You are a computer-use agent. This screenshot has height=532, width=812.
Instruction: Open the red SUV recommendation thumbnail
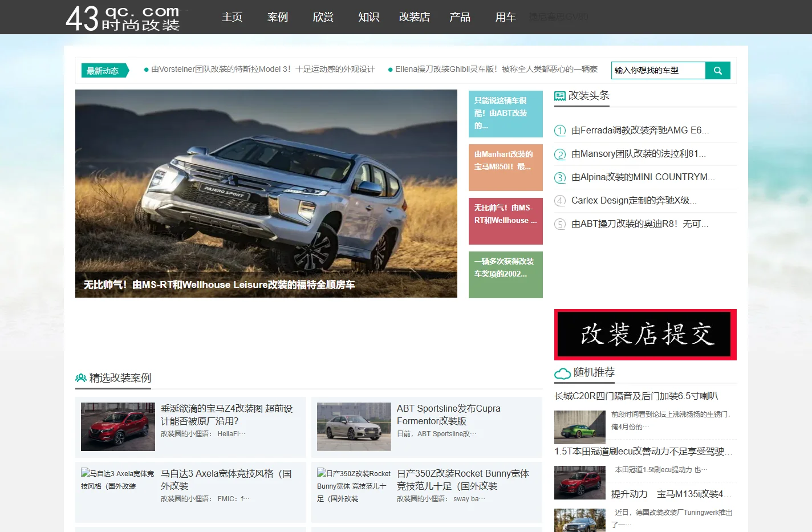pyautogui.click(x=580, y=482)
